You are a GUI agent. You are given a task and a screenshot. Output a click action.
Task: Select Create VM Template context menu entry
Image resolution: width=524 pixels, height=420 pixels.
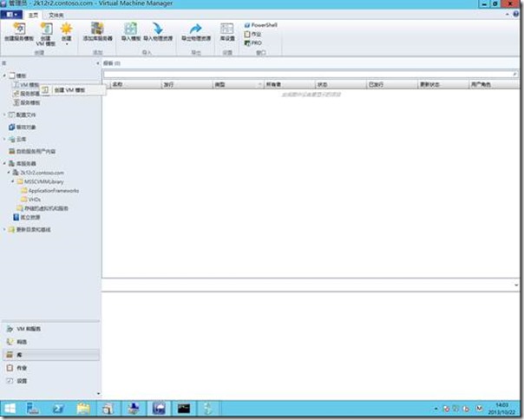[73, 90]
